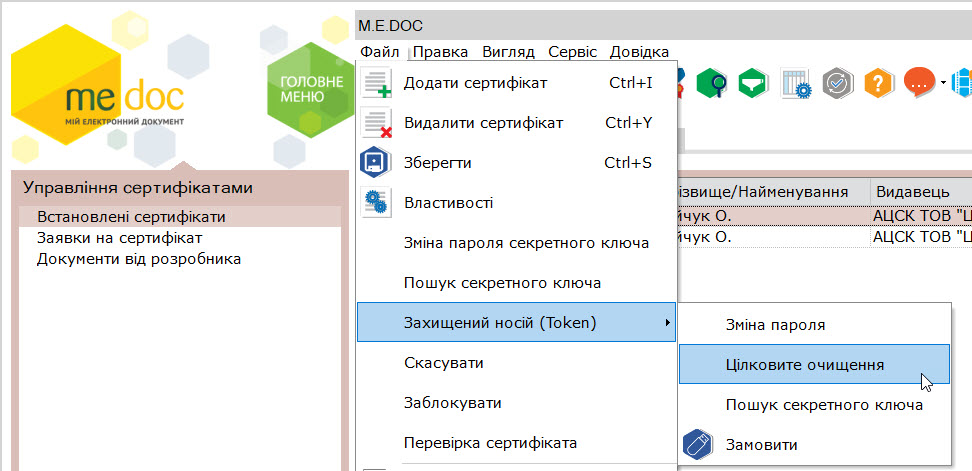This screenshot has width=972, height=471.
Task: Click the green filter funnel toolbar icon
Action: pyautogui.click(x=753, y=82)
